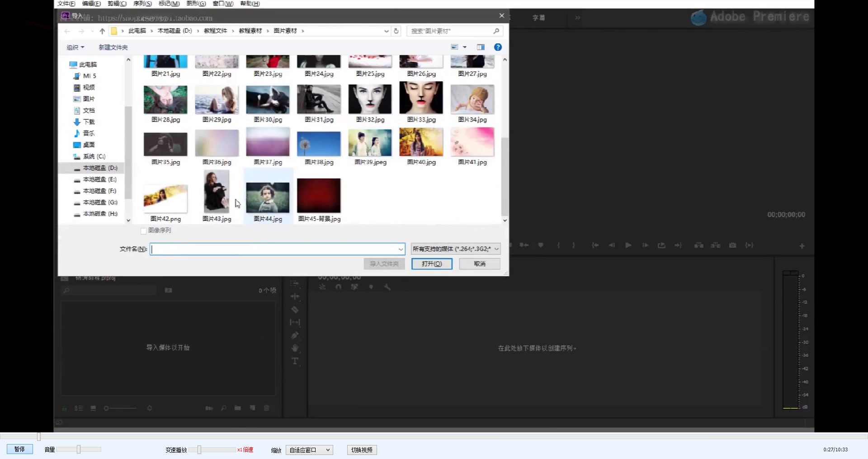This screenshot has height=459, width=868.
Task: Open the 文件名 dropdown arrow
Action: [x=401, y=249]
